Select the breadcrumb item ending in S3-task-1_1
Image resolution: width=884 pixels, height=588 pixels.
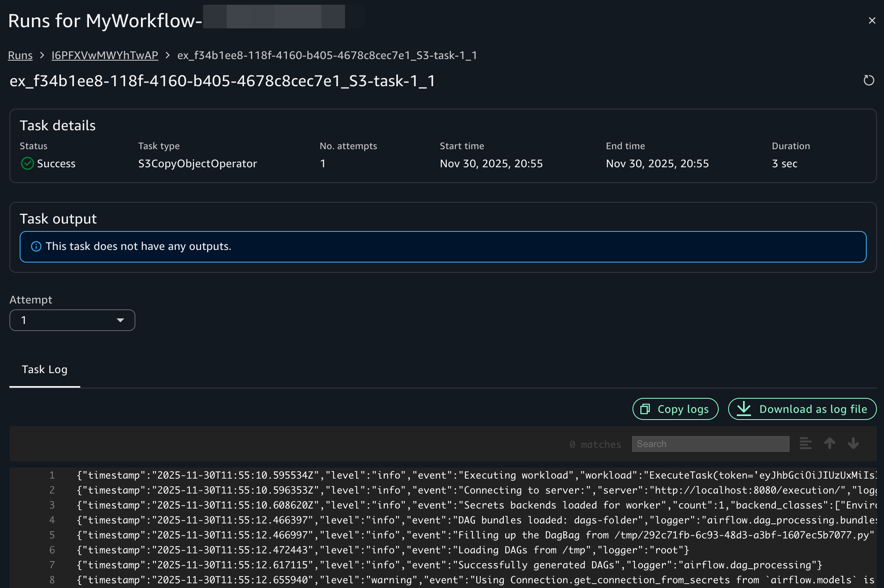pyautogui.click(x=327, y=55)
